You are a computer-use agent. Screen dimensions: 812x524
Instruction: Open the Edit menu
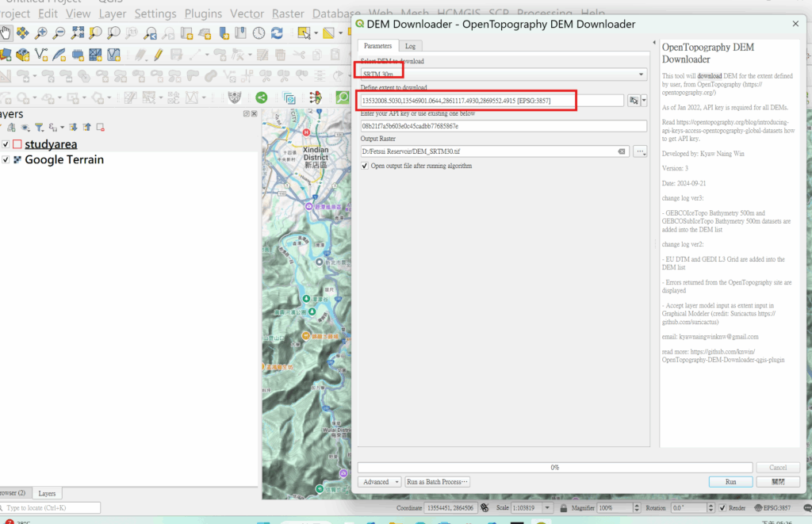click(x=48, y=13)
